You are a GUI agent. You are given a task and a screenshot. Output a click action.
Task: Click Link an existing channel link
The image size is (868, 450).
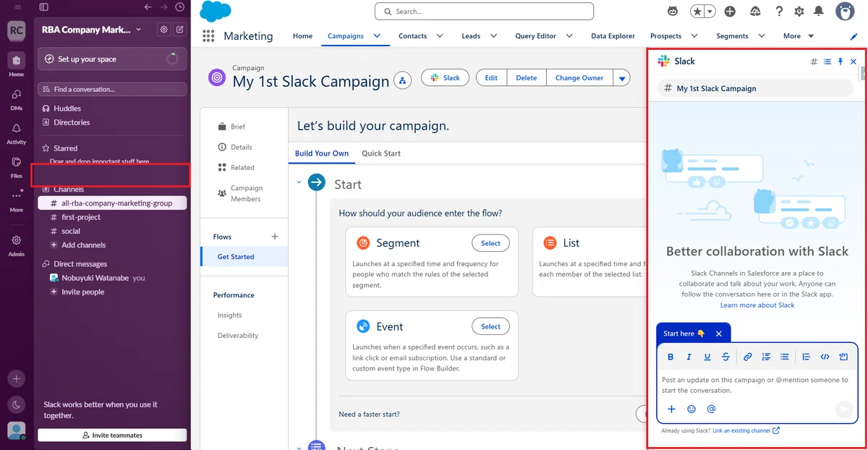click(x=746, y=430)
